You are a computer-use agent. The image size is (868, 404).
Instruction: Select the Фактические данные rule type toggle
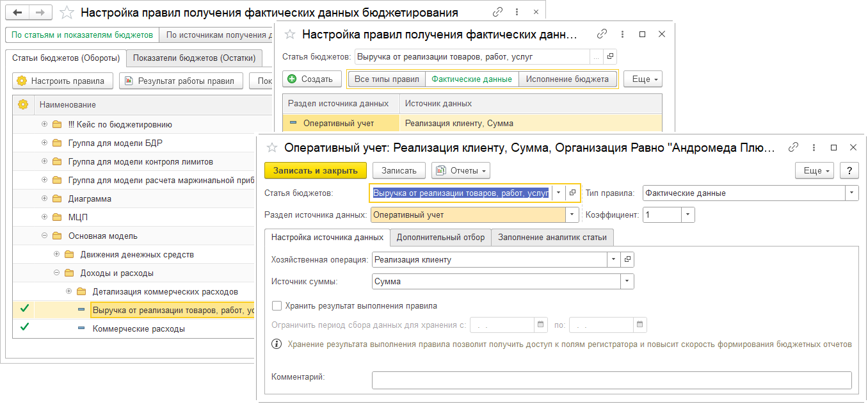[471, 79]
